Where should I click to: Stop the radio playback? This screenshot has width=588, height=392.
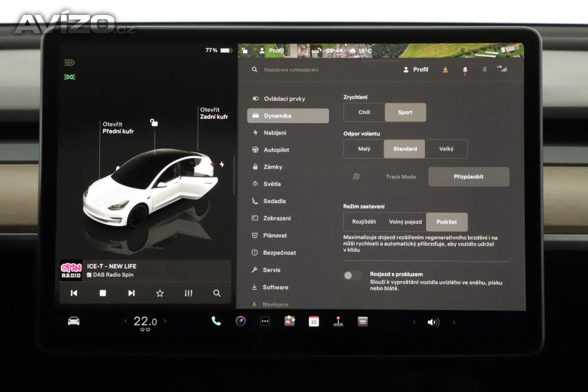tap(103, 293)
